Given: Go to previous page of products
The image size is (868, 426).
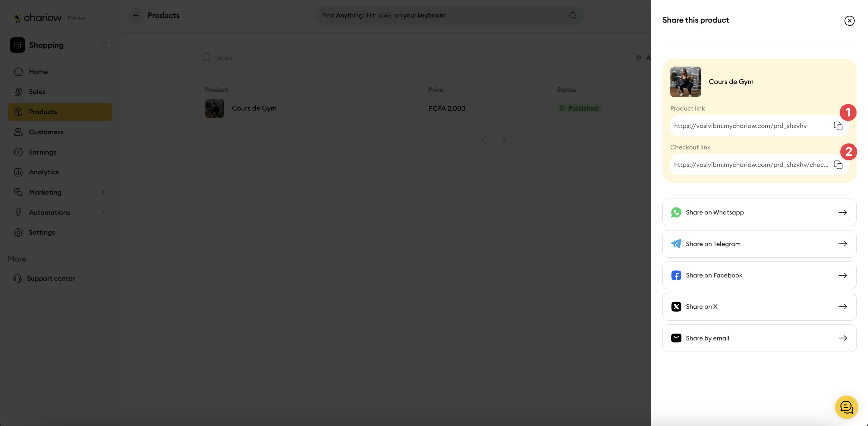Looking at the screenshot, I should coord(483,140).
